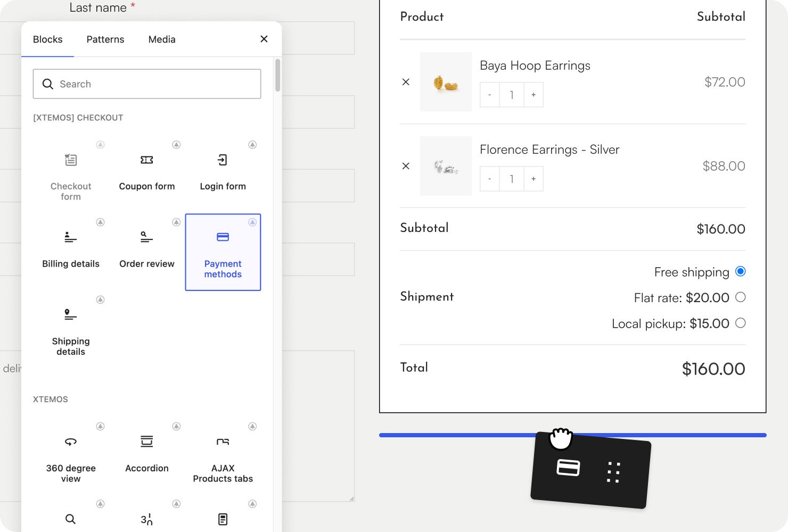
Task: Open Baya Hoop Earrings product thumbnail
Action: pyautogui.click(x=446, y=82)
